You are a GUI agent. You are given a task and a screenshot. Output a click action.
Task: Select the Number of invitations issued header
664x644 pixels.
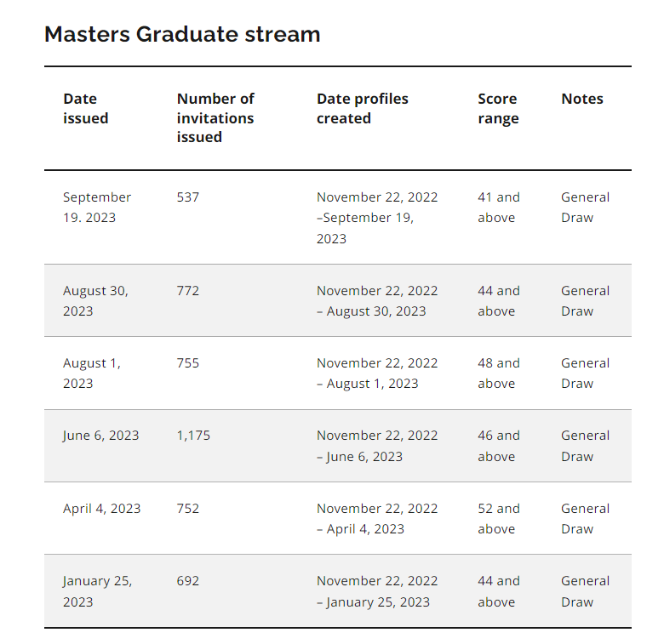click(215, 117)
